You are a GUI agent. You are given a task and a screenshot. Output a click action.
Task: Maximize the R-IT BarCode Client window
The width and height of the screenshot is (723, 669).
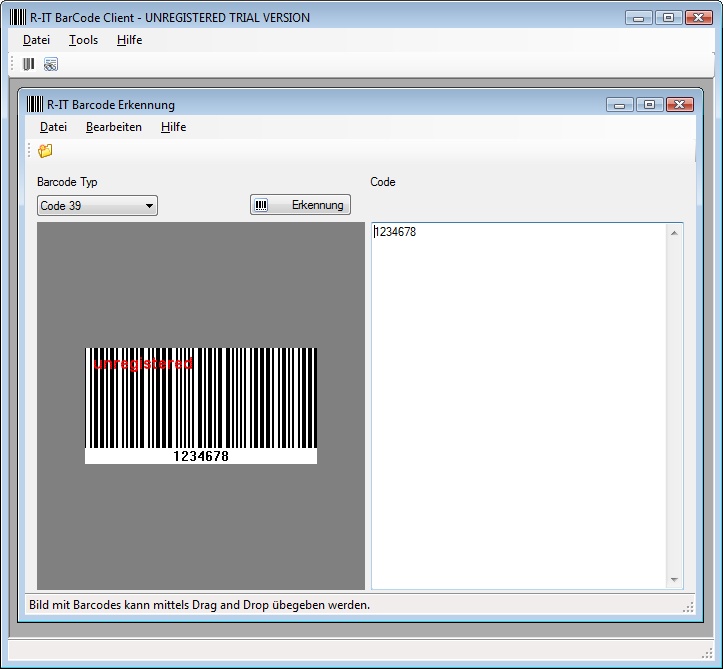pyautogui.click(x=668, y=18)
